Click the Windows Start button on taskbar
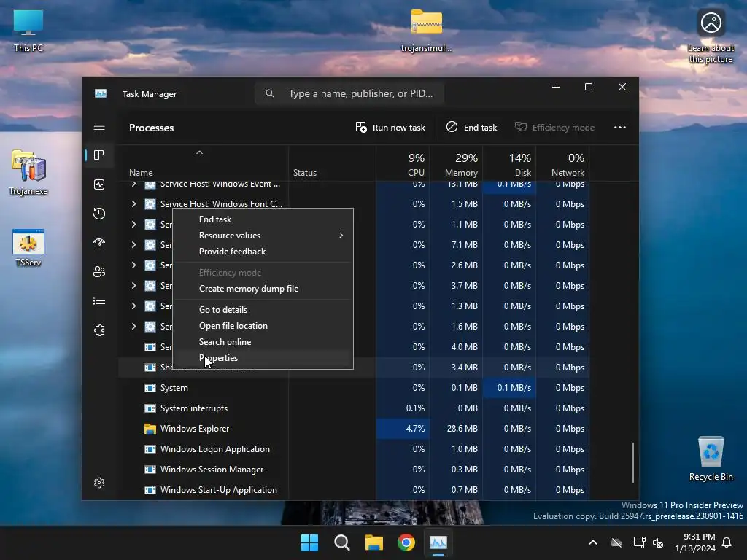 click(x=309, y=542)
